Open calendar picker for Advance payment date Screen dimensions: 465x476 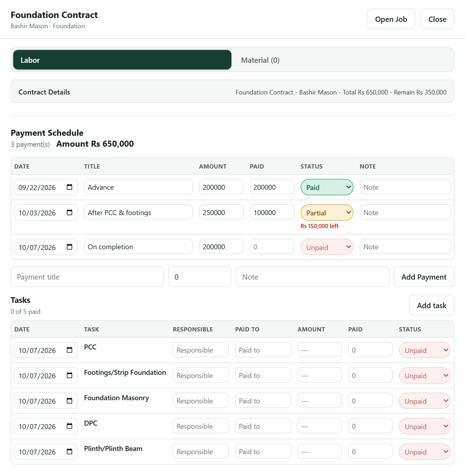[69, 187]
